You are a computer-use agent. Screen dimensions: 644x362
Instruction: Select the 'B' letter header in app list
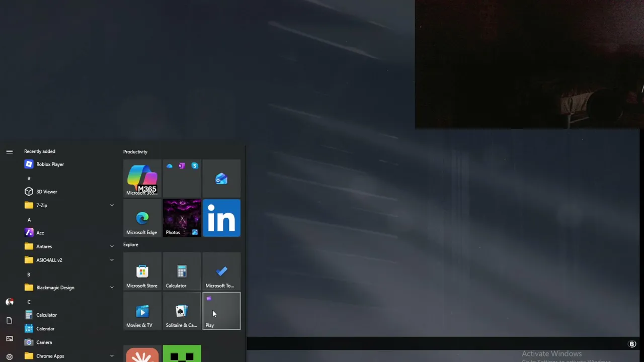[29, 275]
